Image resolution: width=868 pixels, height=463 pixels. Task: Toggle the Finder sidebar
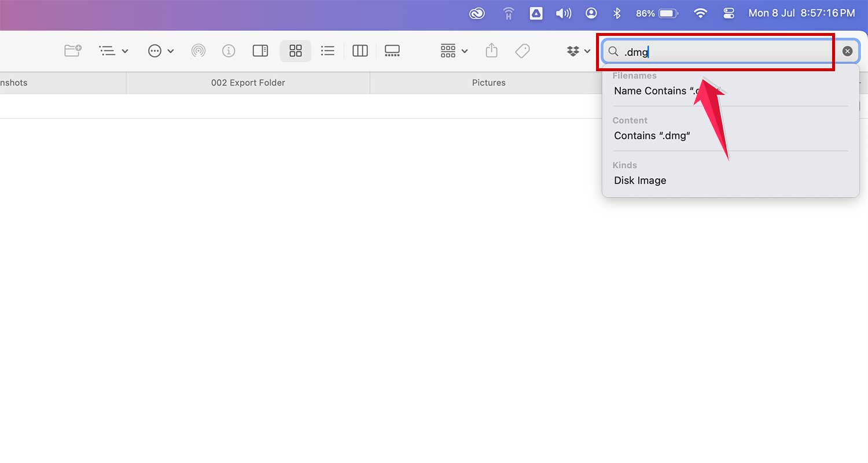click(x=260, y=50)
